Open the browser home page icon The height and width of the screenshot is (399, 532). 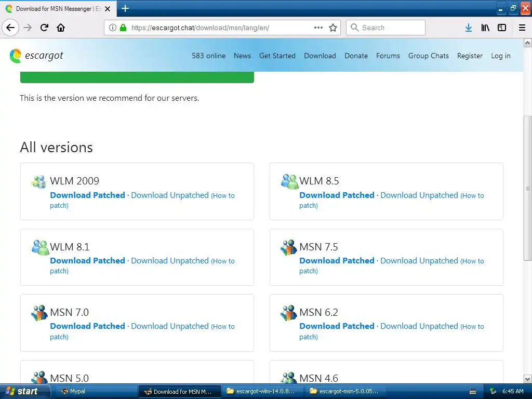coord(61,28)
